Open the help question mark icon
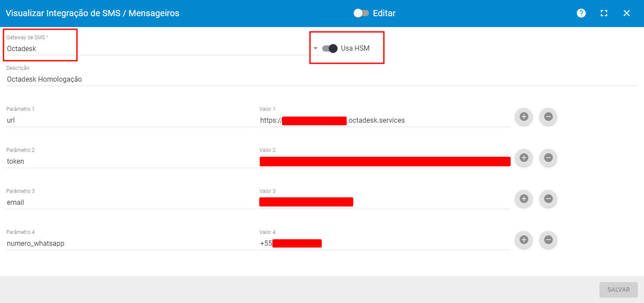The height and width of the screenshot is (303, 644). click(x=581, y=13)
